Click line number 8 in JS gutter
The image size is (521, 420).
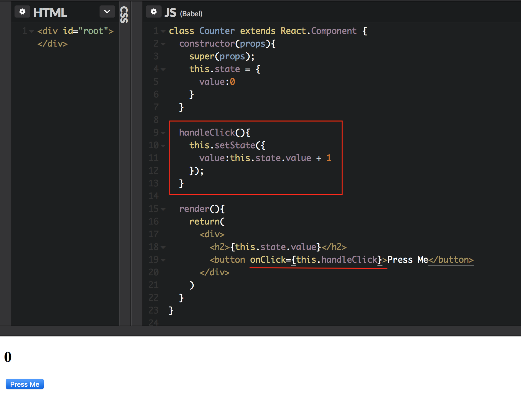(156, 120)
